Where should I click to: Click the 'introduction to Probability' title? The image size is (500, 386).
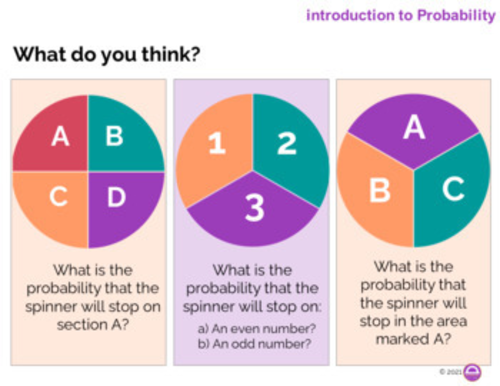(x=401, y=15)
